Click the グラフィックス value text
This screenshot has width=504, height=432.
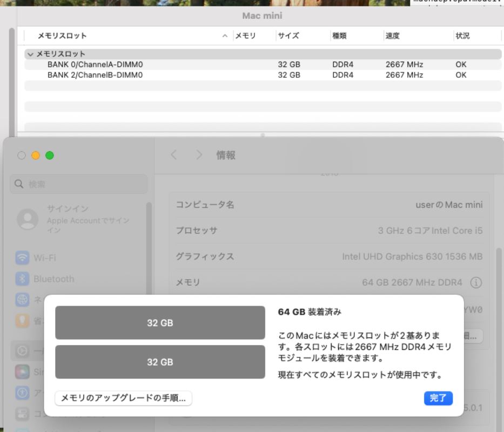pyautogui.click(x=412, y=256)
